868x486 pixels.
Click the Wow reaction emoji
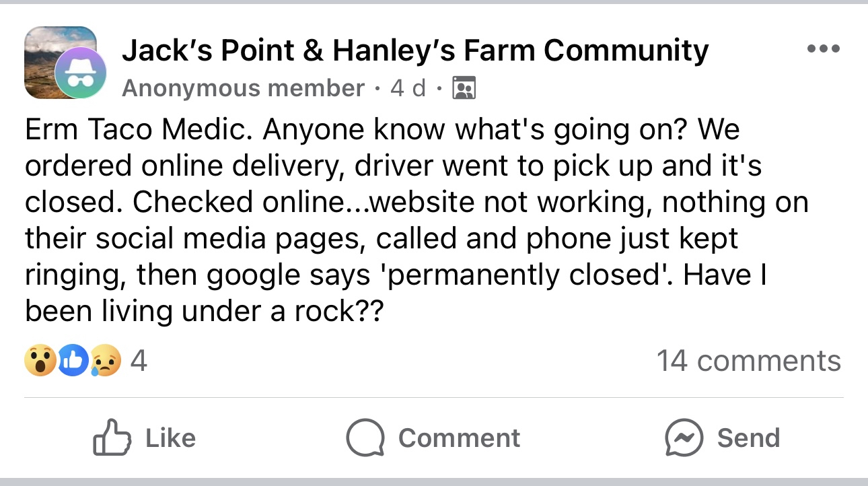pyautogui.click(x=40, y=361)
